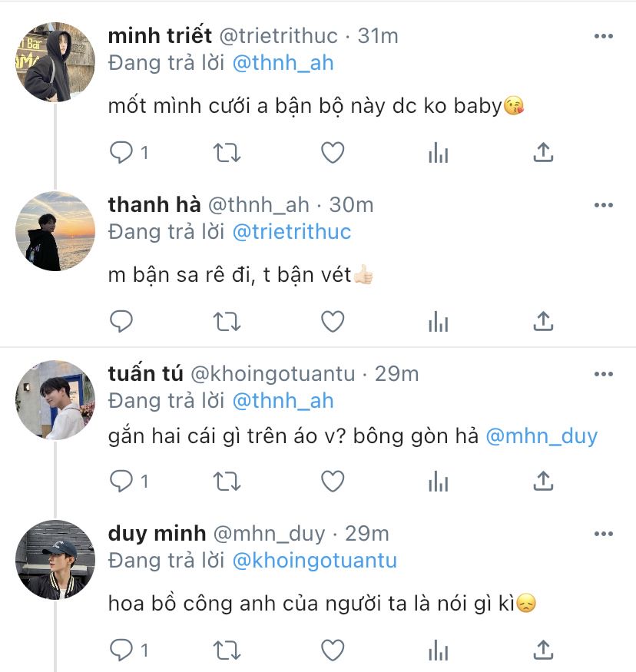Open @khoingotuantu link in duy minh's reply
Viewport: 636px width, 672px height.
(313, 561)
